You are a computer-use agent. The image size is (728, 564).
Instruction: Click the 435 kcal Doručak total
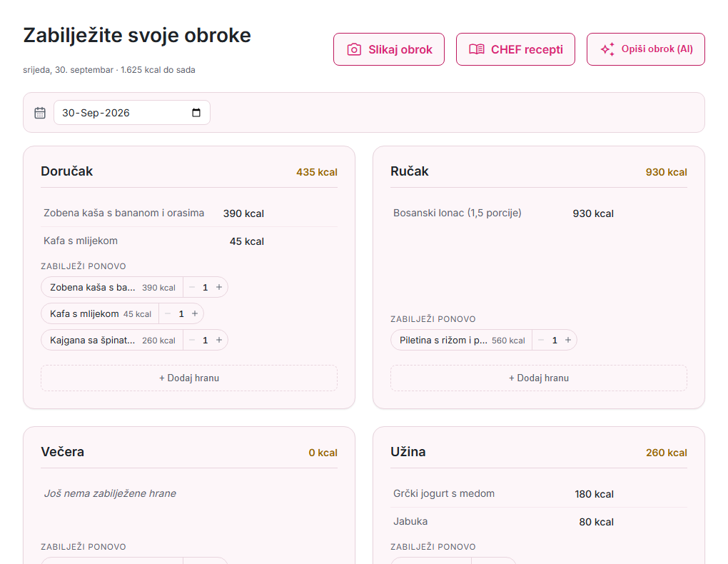pyautogui.click(x=317, y=172)
